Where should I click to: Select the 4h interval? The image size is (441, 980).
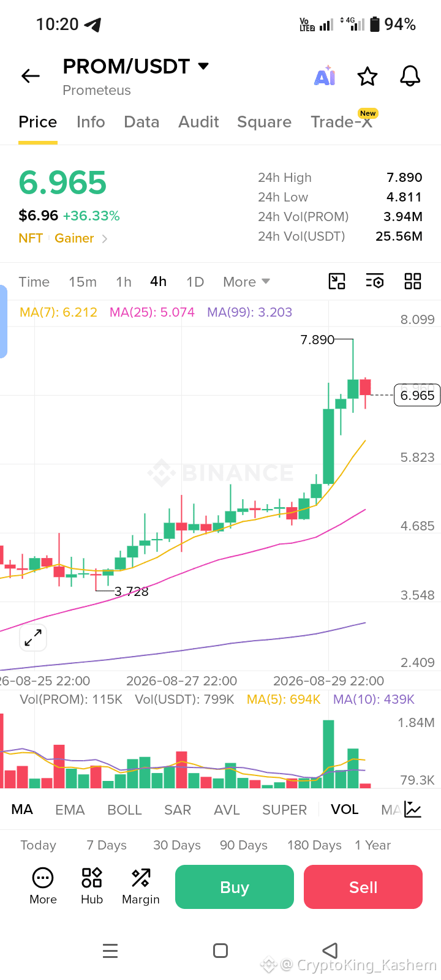coord(158,281)
